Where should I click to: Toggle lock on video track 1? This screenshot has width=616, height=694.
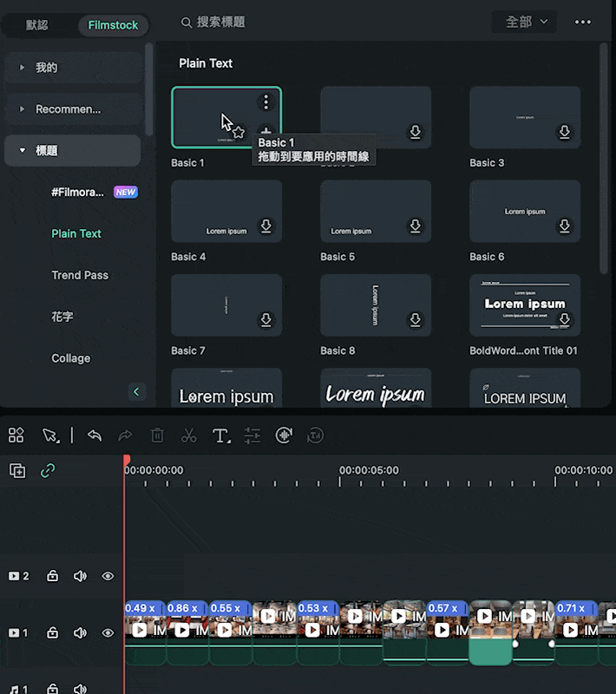coord(52,632)
